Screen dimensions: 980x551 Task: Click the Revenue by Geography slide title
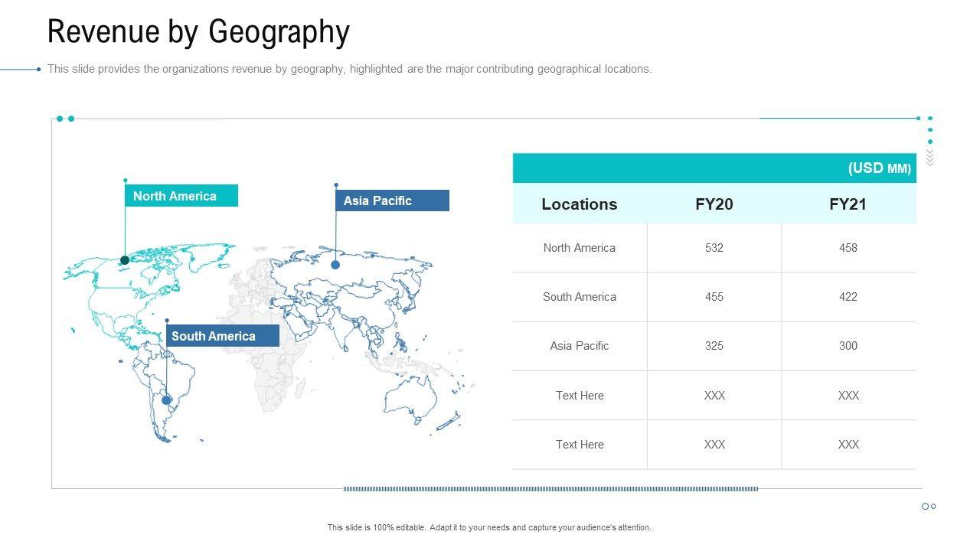tap(198, 32)
